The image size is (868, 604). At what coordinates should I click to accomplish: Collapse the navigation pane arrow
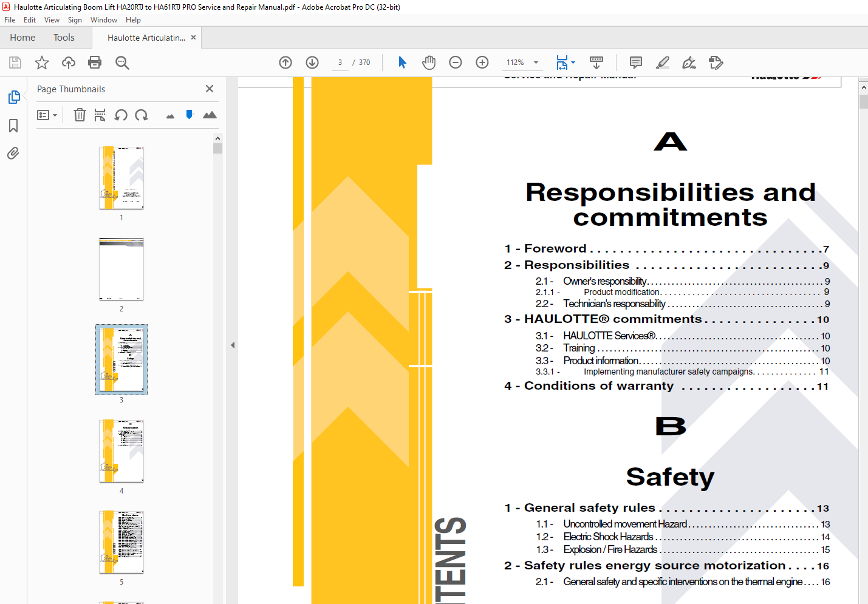pyautogui.click(x=233, y=345)
